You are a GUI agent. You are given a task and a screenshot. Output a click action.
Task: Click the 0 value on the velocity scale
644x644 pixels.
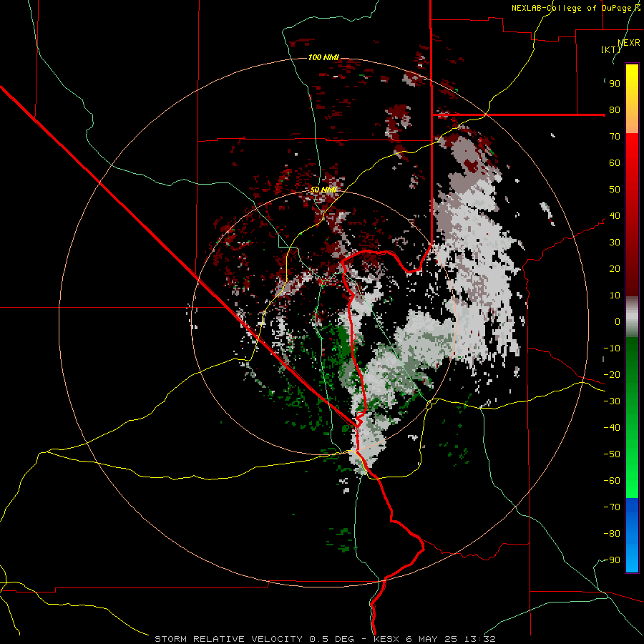pos(618,322)
